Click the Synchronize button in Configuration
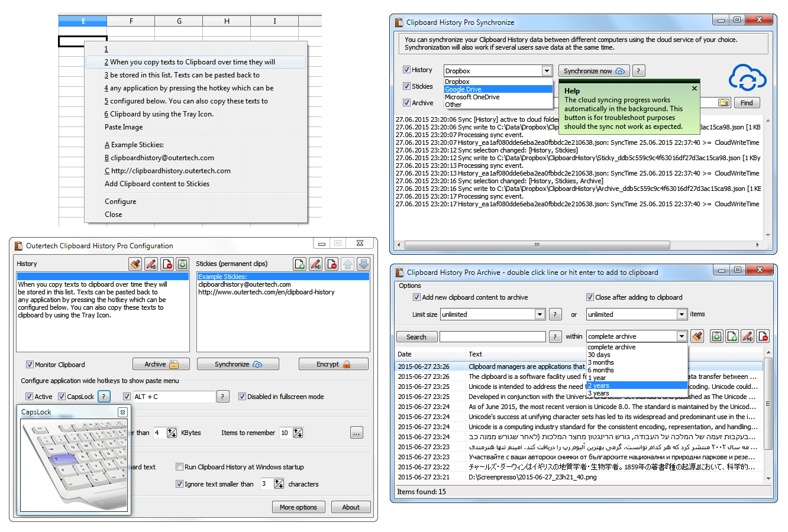 238,364
